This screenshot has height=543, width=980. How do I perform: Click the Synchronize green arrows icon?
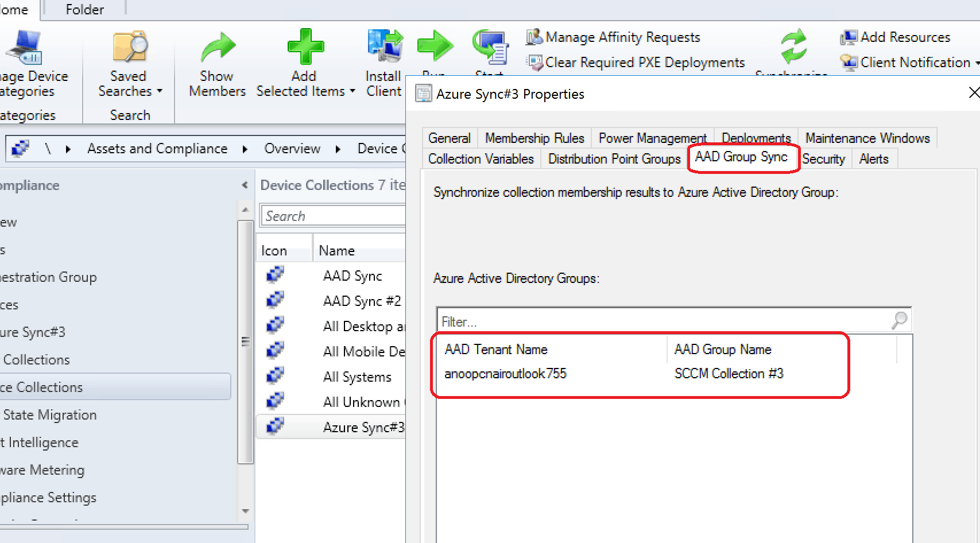coord(793,47)
